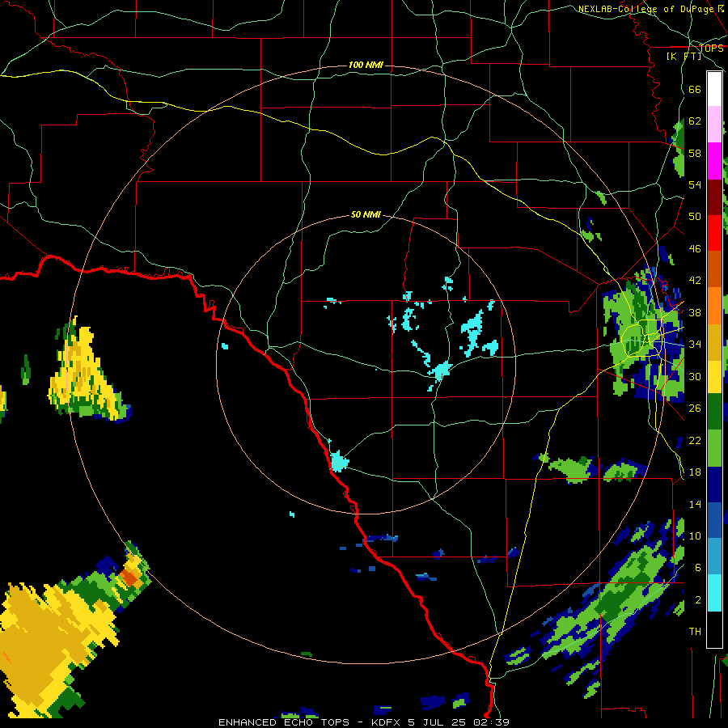Select the cyan legend swatch
The width and height of the screenshot is (728, 728).
[x=714, y=593]
